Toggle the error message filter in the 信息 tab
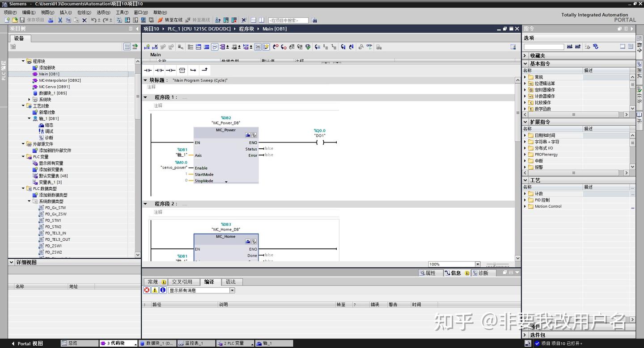The height and width of the screenshot is (348, 644). coord(147,290)
